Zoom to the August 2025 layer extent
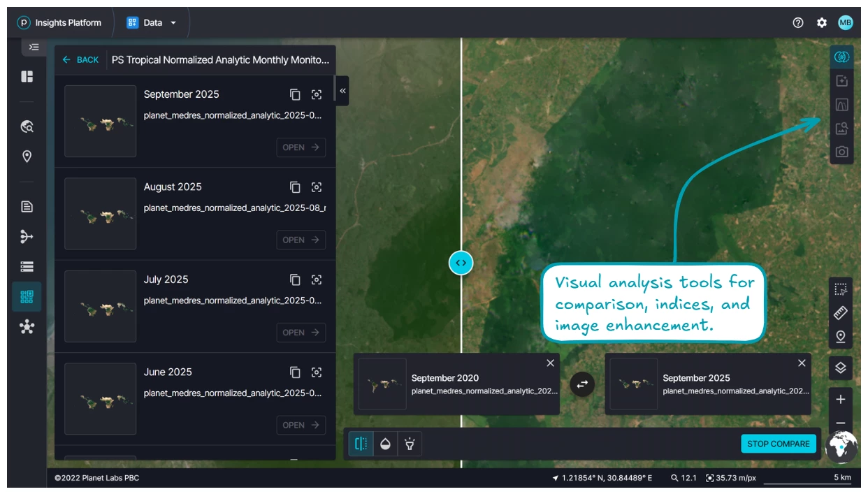 coord(317,187)
